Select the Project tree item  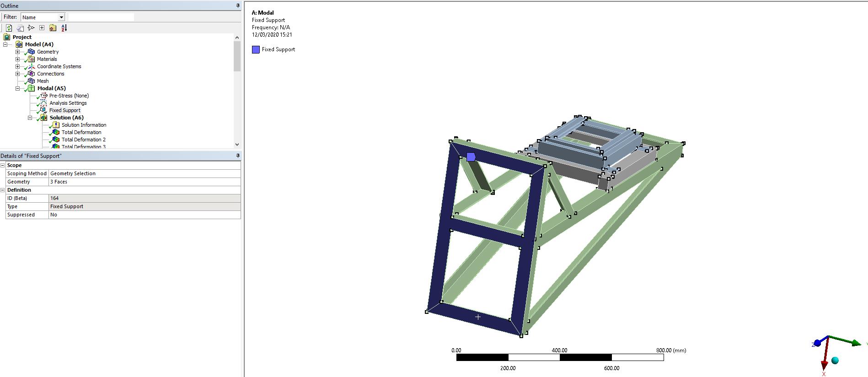coord(22,37)
